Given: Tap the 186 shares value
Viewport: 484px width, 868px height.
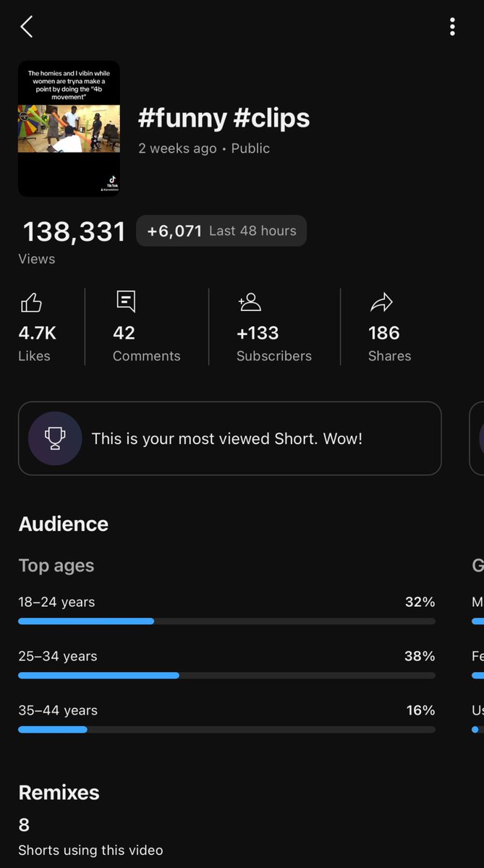Looking at the screenshot, I should click(x=384, y=333).
